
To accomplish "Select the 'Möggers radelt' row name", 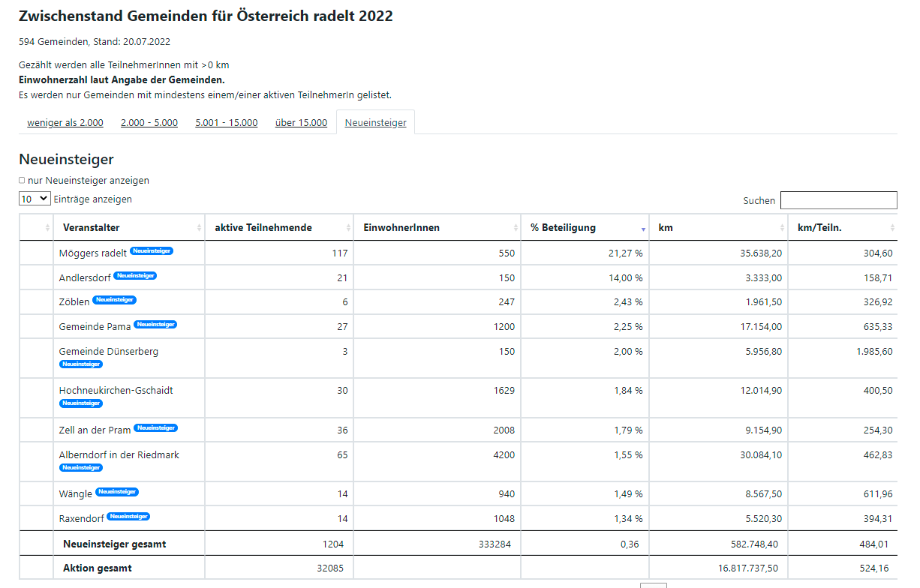I will 93,253.
